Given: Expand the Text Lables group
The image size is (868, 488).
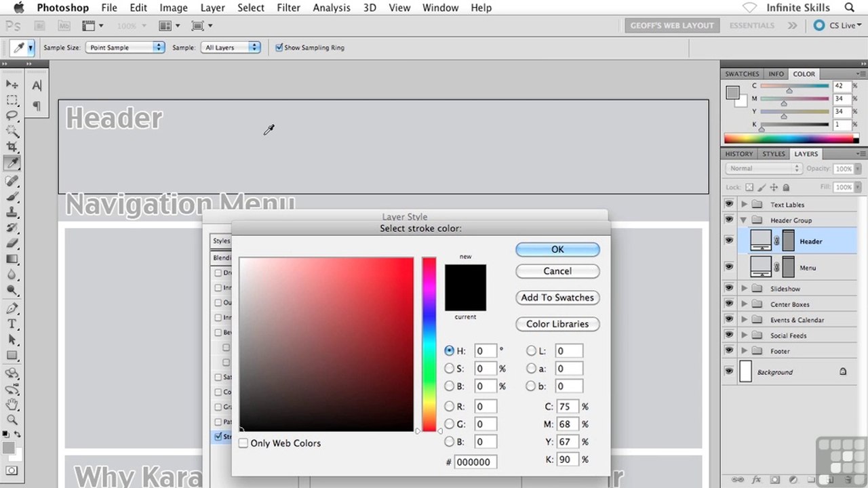Looking at the screenshot, I should 745,204.
